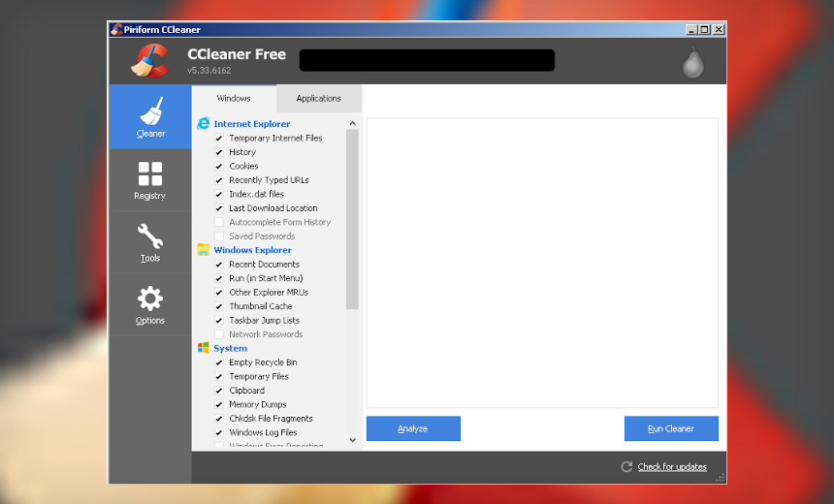Enable Autocomplete Form History checkbox
The height and width of the screenshot is (504, 834).
pyautogui.click(x=218, y=222)
